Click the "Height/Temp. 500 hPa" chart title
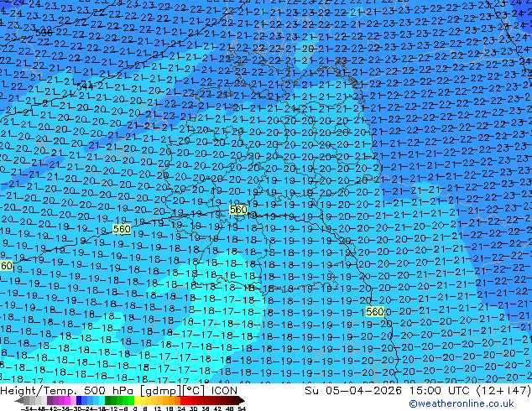 point(65,391)
